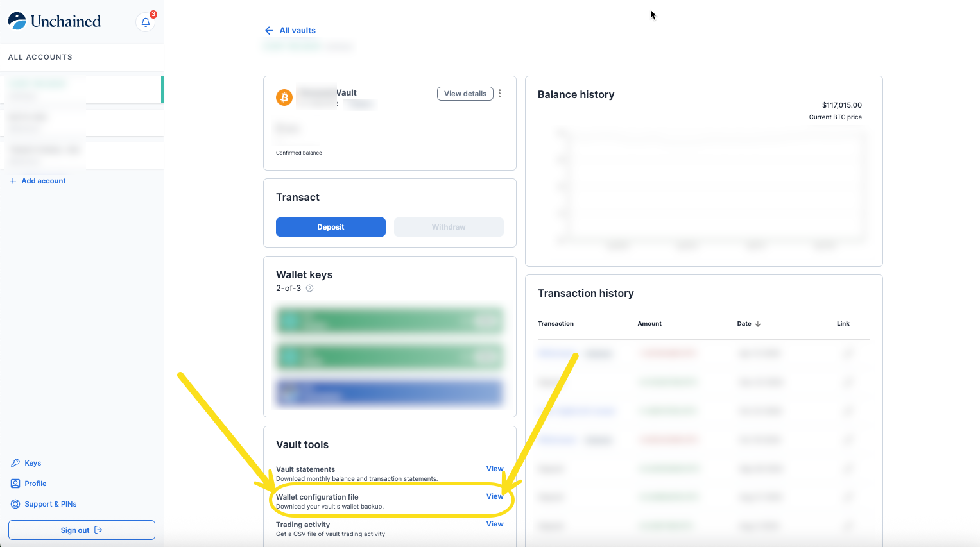Open Support & PINs page

(50, 504)
